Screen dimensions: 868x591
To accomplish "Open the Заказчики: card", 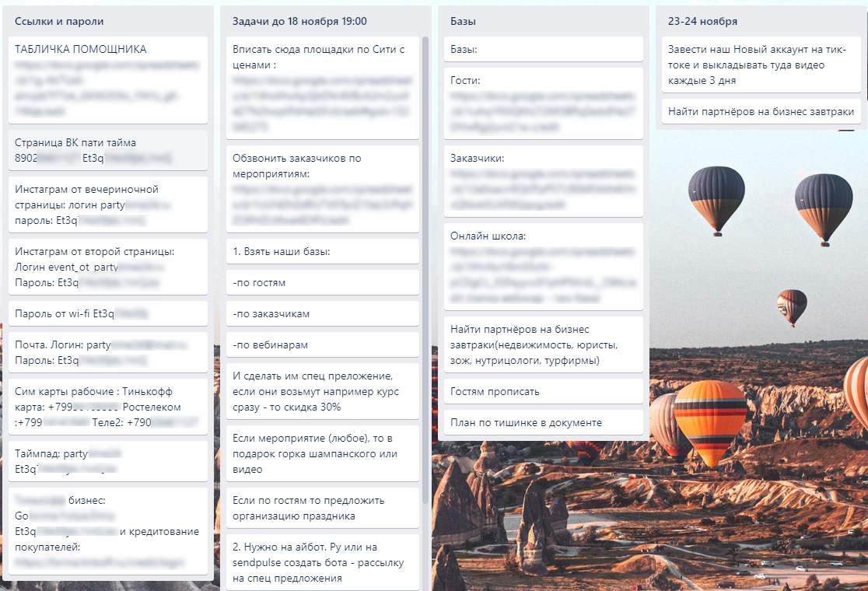I will tap(543, 181).
